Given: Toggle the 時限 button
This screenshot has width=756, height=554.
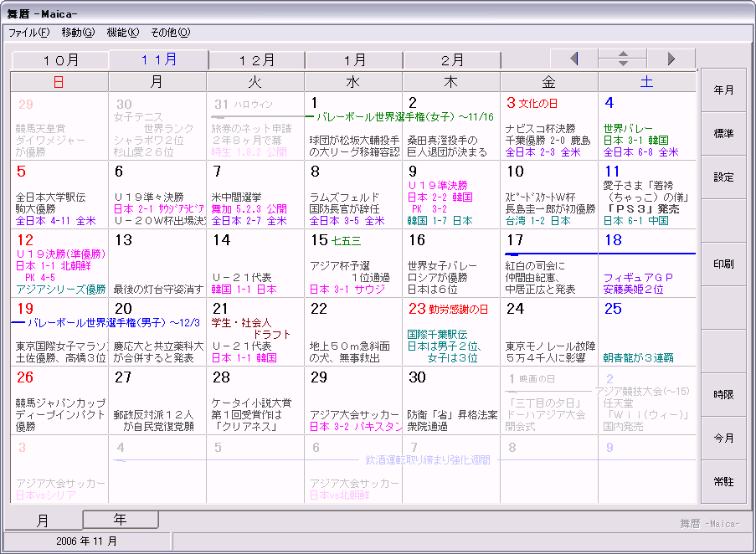Looking at the screenshot, I should pyautogui.click(x=723, y=395).
